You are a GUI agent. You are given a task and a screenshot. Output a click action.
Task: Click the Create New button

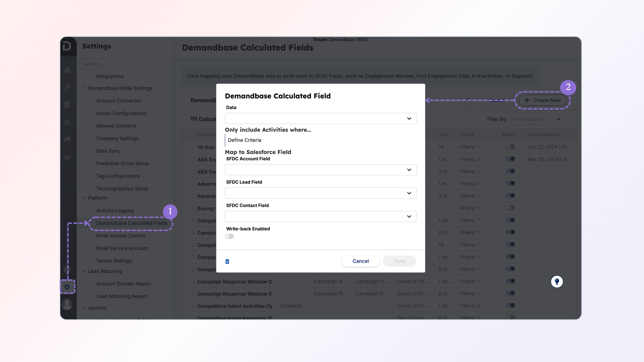(542, 100)
